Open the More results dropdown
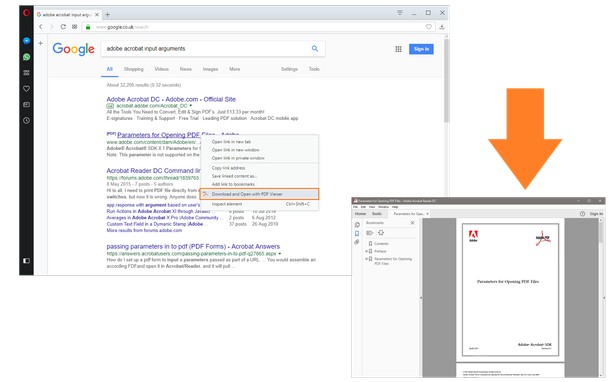The height and width of the screenshot is (382, 612). 235,69
